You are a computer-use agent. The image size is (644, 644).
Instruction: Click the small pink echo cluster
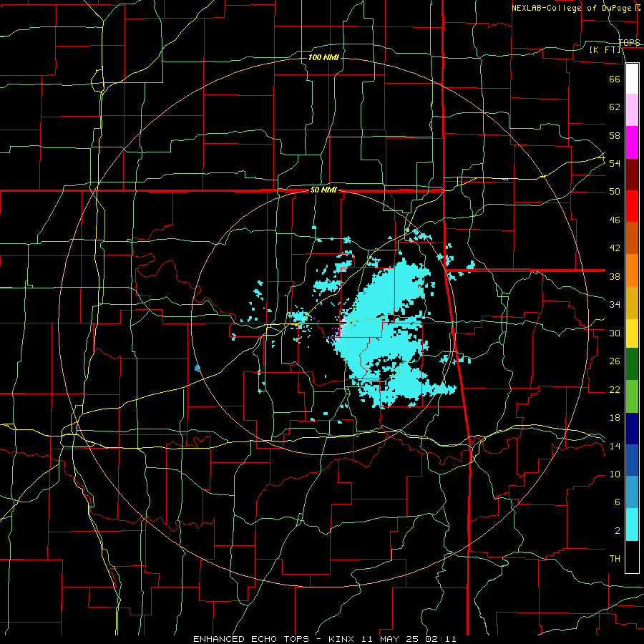tap(339, 331)
